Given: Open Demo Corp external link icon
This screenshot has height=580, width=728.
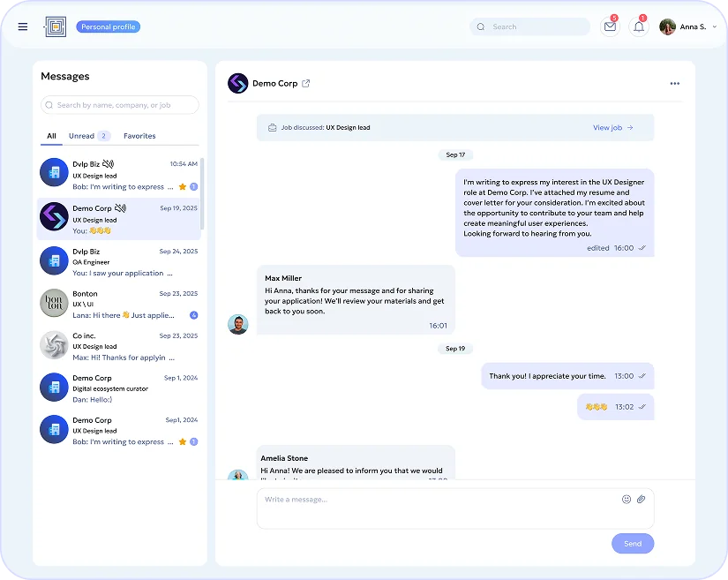Looking at the screenshot, I should pos(306,84).
